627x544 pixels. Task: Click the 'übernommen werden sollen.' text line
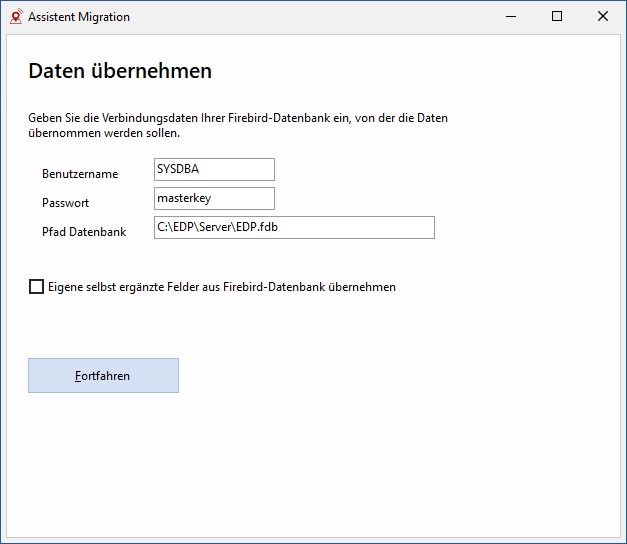tap(104, 133)
